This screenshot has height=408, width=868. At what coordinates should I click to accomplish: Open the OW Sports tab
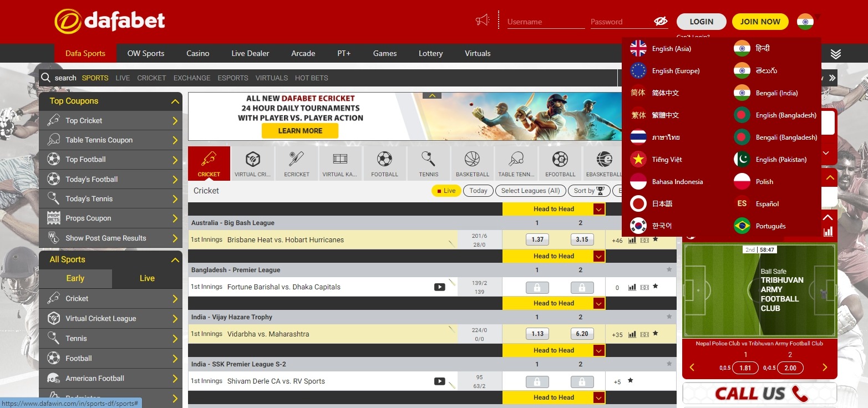tap(146, 54)
